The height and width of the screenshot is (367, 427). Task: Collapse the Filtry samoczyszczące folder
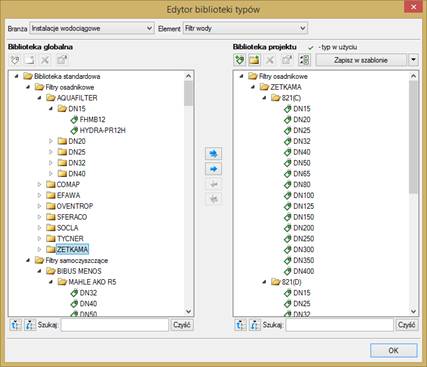click(x=28, y=260)
